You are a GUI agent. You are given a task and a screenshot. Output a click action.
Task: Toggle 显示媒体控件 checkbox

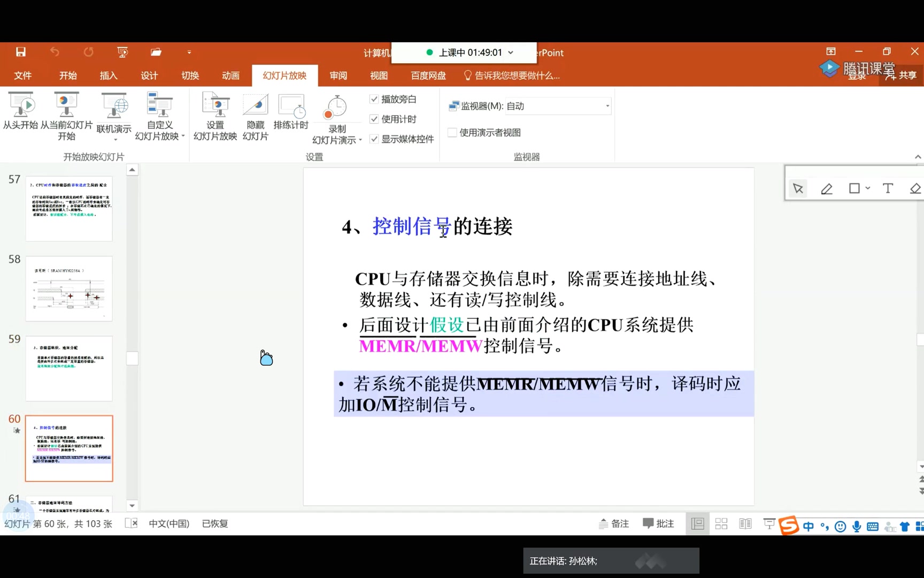click(374, 139)
